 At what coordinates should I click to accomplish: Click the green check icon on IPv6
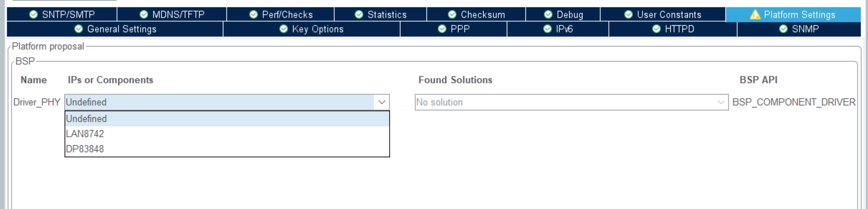(x=548, y=29)
